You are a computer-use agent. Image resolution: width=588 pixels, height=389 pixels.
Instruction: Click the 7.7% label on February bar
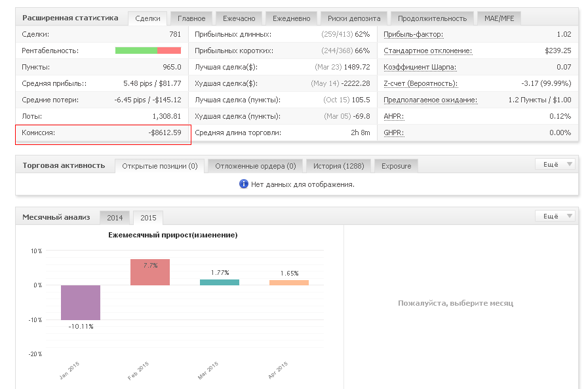click(150, 266)
